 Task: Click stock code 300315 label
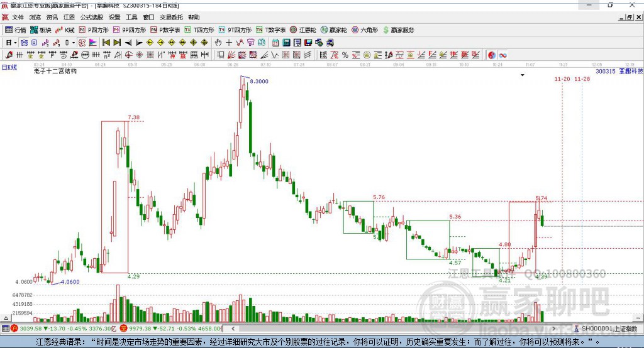606,71
